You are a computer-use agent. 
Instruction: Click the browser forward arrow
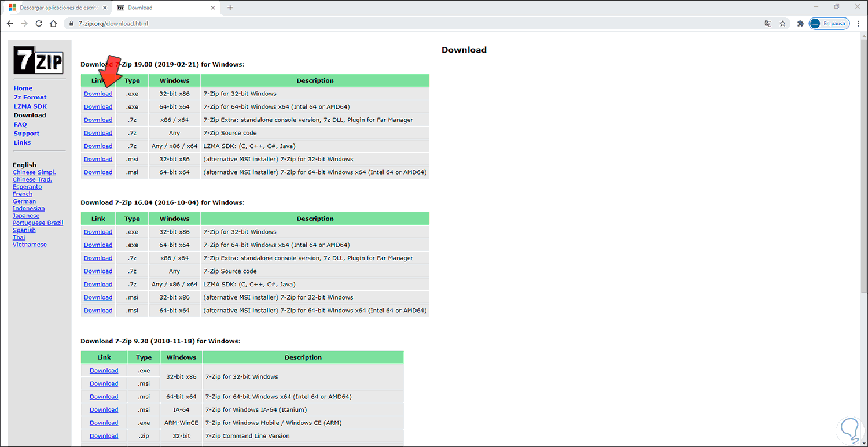click(x=24, y=24)
